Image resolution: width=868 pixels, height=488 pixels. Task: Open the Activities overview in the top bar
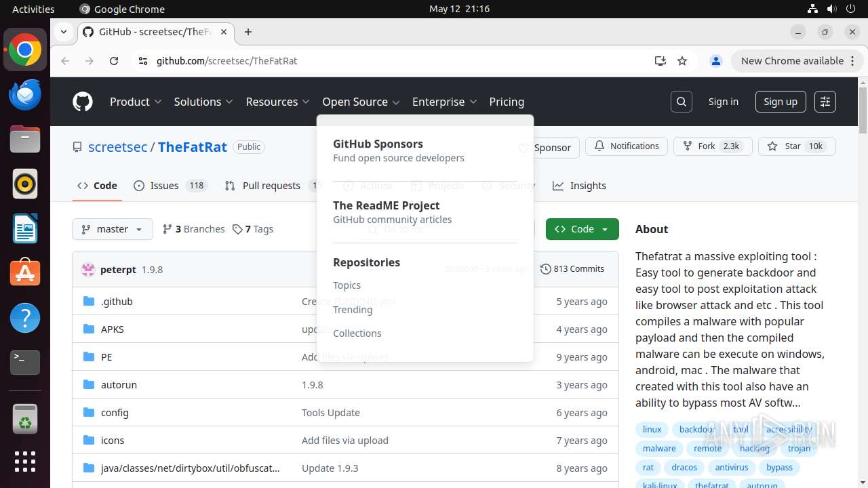coord(33,9)
